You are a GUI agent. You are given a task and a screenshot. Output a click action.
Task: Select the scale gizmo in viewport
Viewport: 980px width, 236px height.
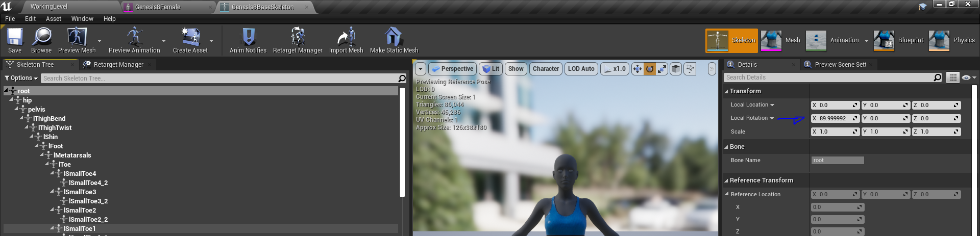coord(662,69)
